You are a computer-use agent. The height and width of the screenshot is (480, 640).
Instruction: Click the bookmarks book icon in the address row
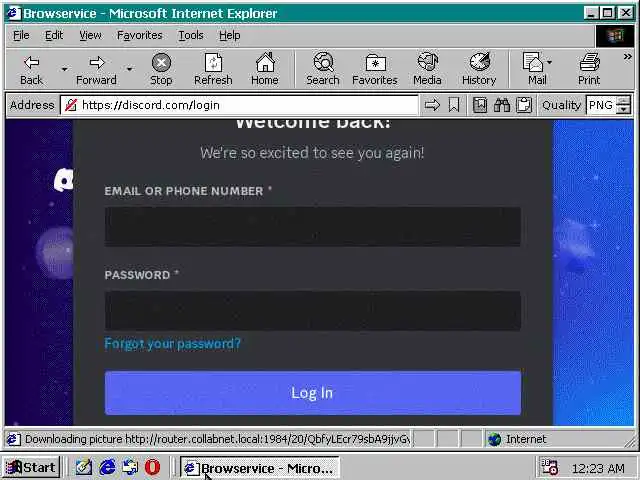(x=480, y=105)
